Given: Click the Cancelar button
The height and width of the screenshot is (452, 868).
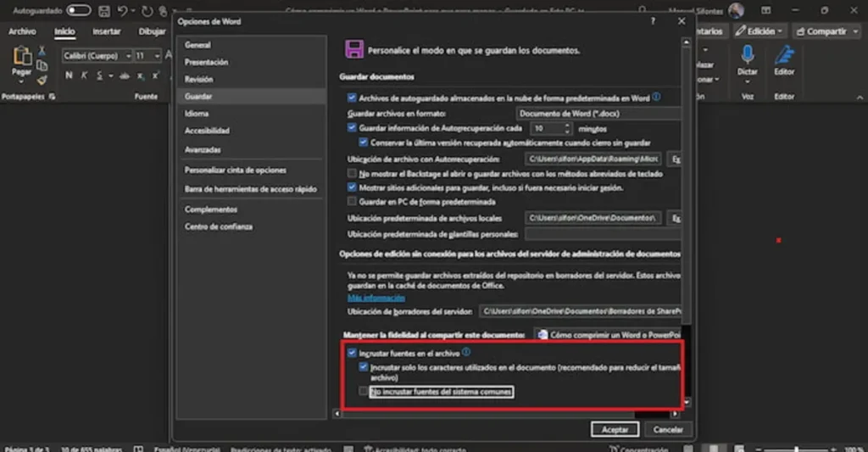Looking at the screenshot, I should click(x=668, y=429).
